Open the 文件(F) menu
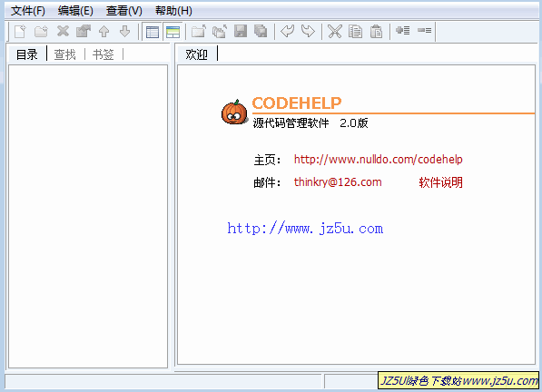 28,11
